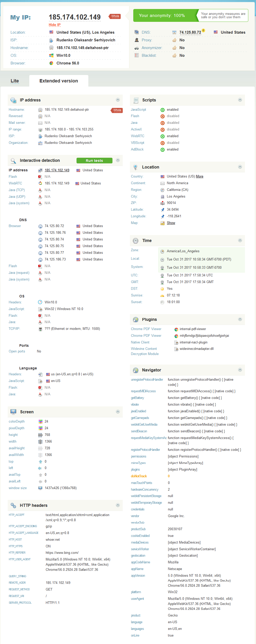Screen dimensions: 256x644
Task: Click the magnifier icon beside Interactive detection
Action: point(13,161)
